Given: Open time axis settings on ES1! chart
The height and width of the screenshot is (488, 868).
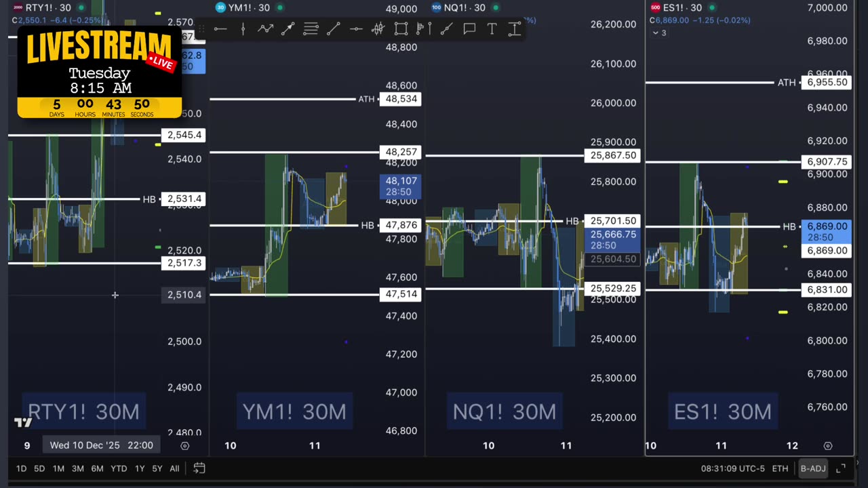Looking at the screenshot, I should (828, 445).
